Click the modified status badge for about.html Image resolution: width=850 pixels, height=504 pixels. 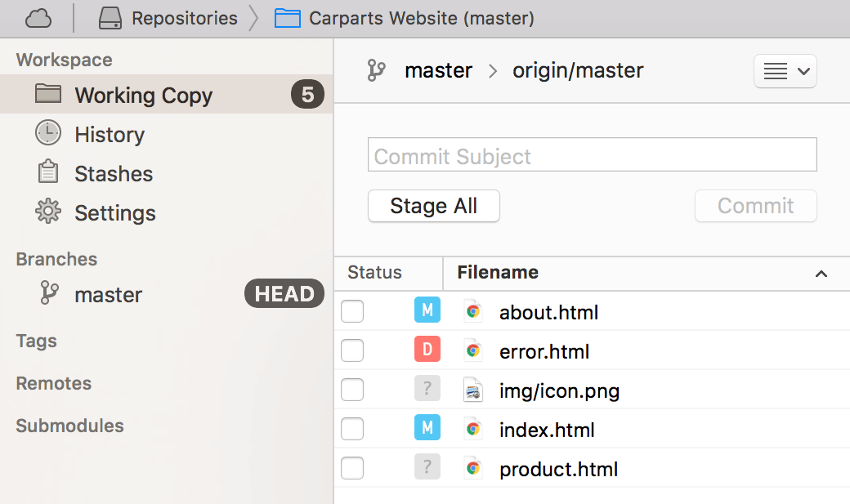427,311
